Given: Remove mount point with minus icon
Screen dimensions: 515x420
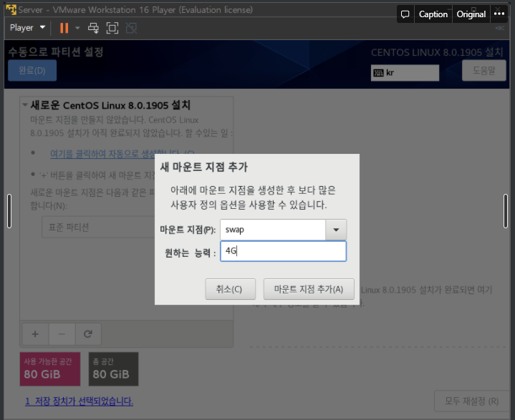Looking at the screenshot, I should (62, 334).
